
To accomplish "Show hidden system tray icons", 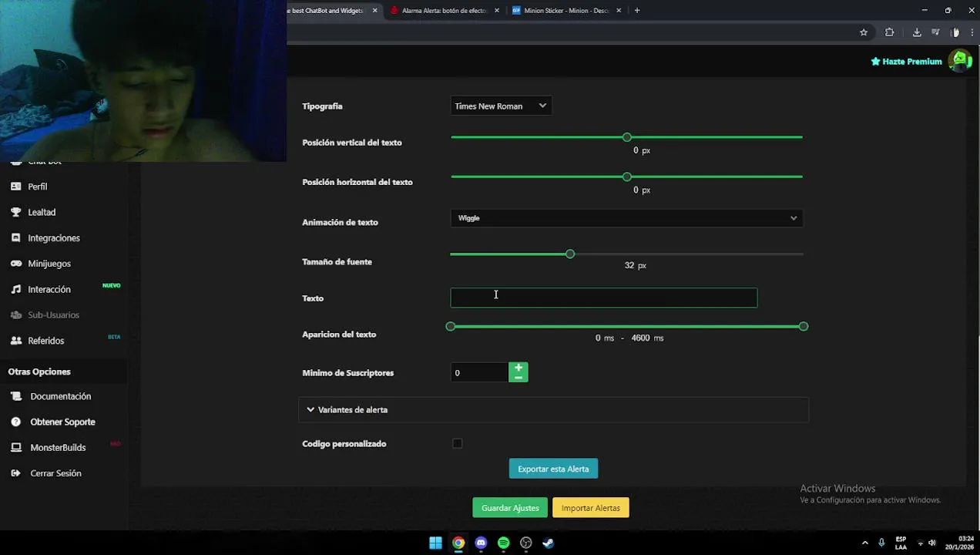I will point(864,543).
